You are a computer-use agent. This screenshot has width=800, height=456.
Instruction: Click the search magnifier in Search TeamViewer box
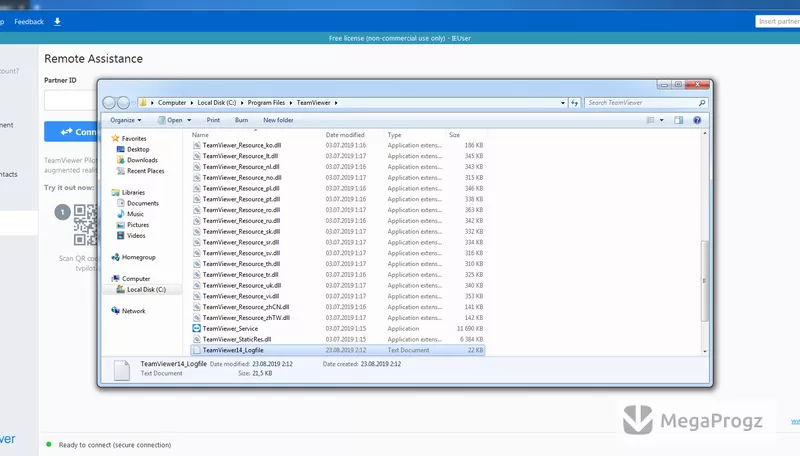point(702,103)
